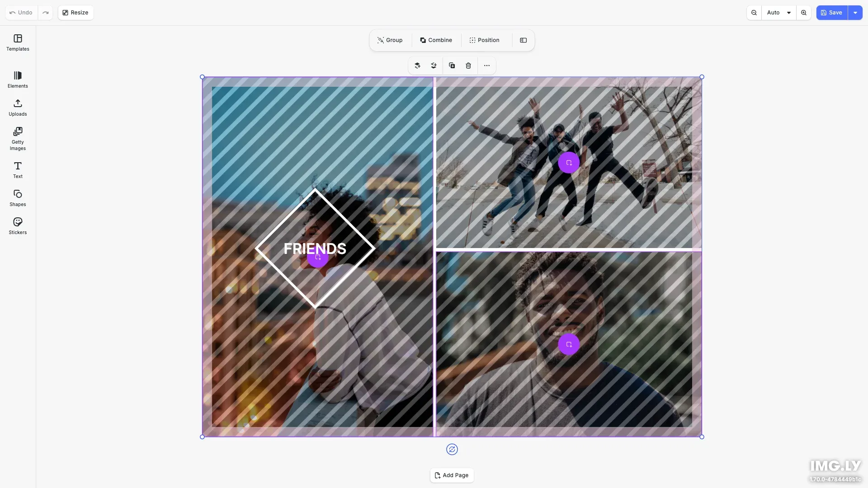
Task: Open the Text tool panel
Action: [x=18, y=169]
